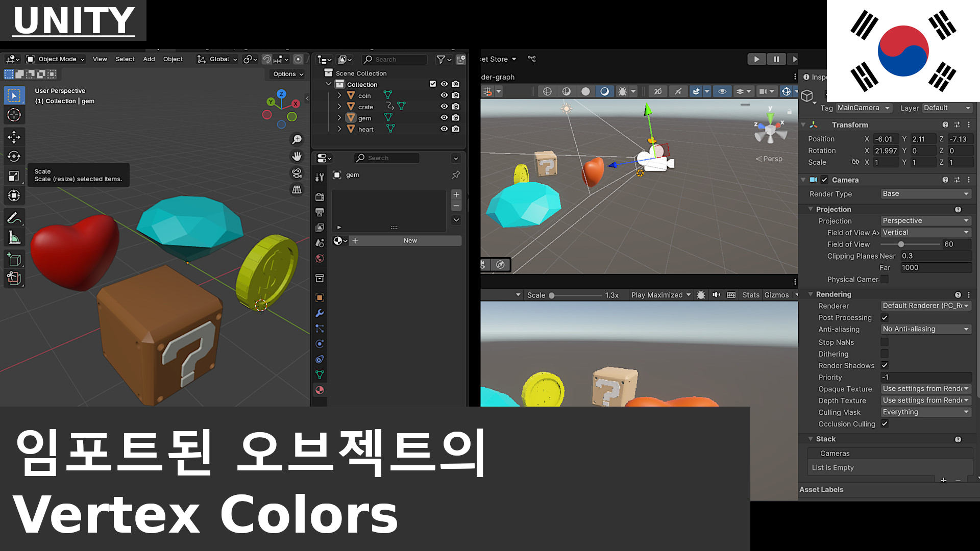Image resolution: width=980 pixels, height=551 pixels.
Task: Expand the coin item in outliner
Action: click(x=339, y=95)
